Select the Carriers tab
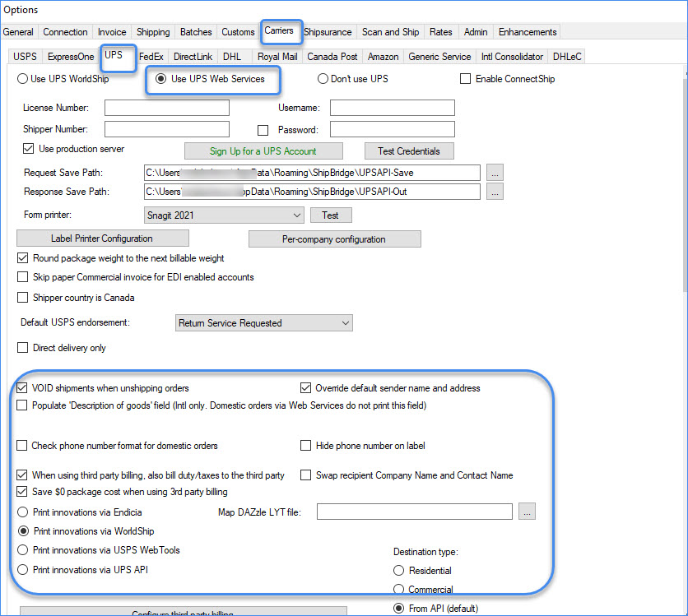The image size is (688, 616). 279,30
